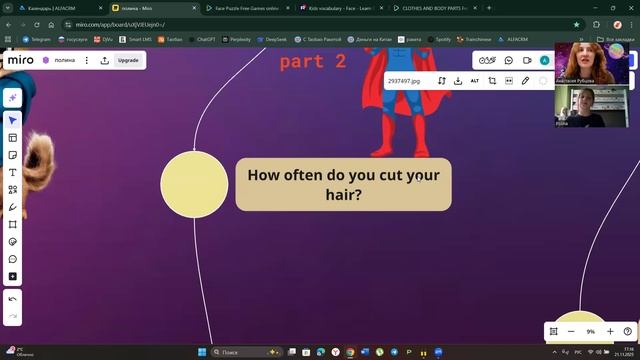Open the Spotify bookmark
This screenshot has width=640, height=360.
(x=439, y=40)
